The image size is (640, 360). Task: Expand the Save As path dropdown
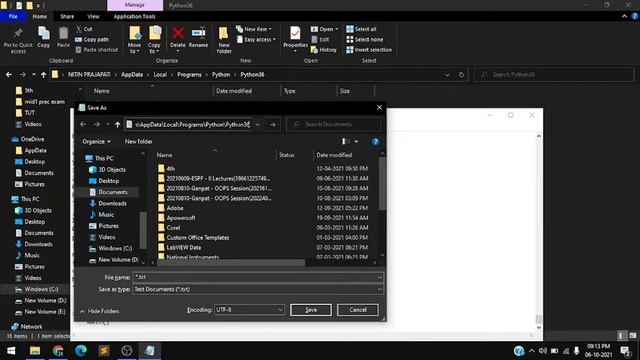tap(258, 124)
